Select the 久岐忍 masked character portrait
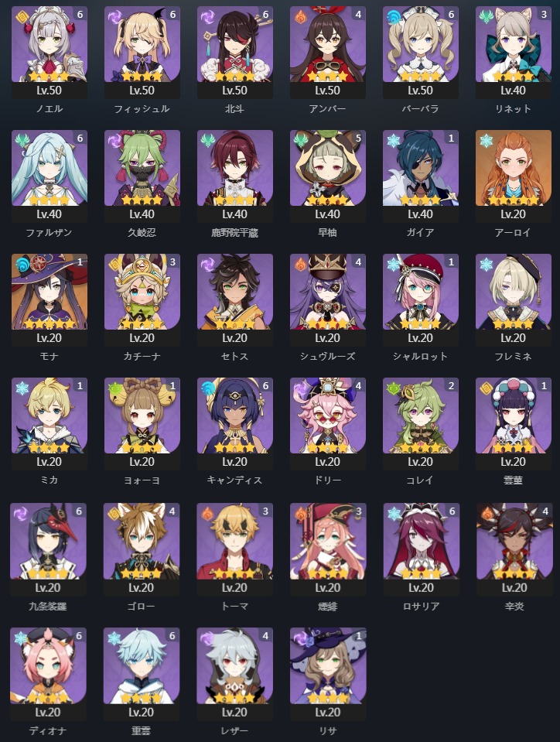Image resolution: width=560 pixels, height=742 pixels. [x=142, y=168]
